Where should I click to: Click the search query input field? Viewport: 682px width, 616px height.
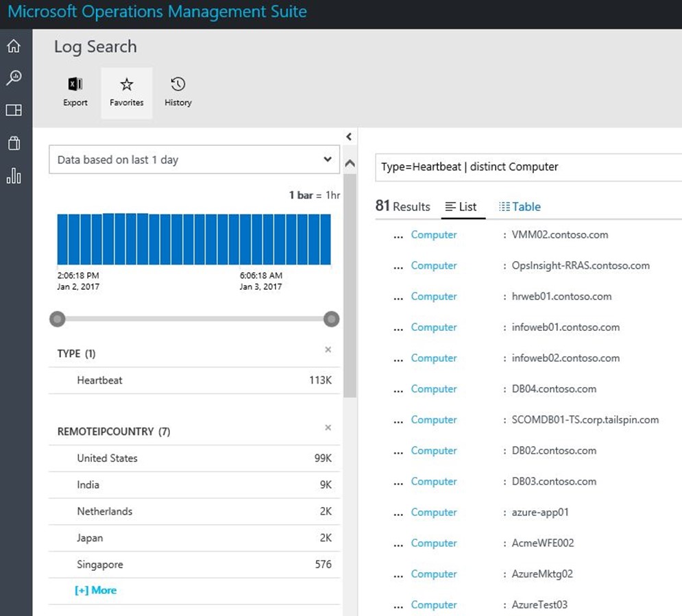(528, 167)
